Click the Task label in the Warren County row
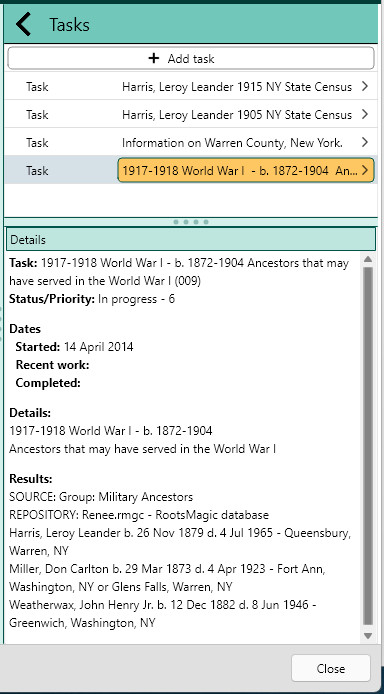384x694 pixels. pos(37,143)
